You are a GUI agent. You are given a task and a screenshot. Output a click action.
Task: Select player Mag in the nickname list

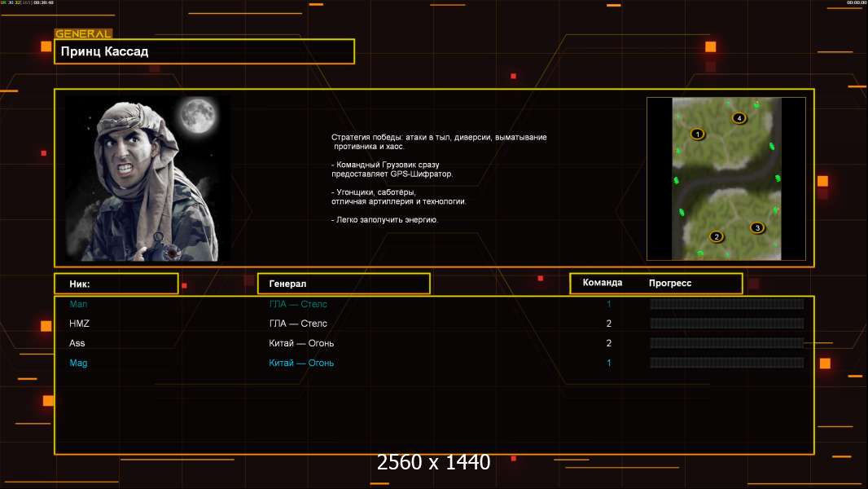pyautogui.click(x=78, y=363)
